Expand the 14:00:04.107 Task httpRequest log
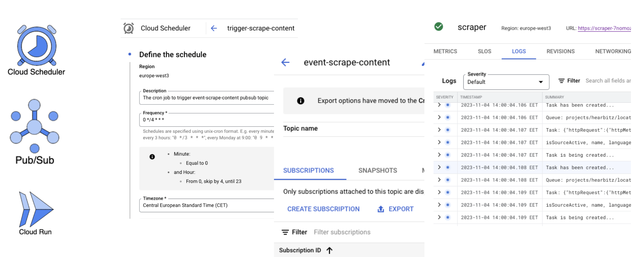The width and height of the screenshot is (644, 257). [439, 130]
